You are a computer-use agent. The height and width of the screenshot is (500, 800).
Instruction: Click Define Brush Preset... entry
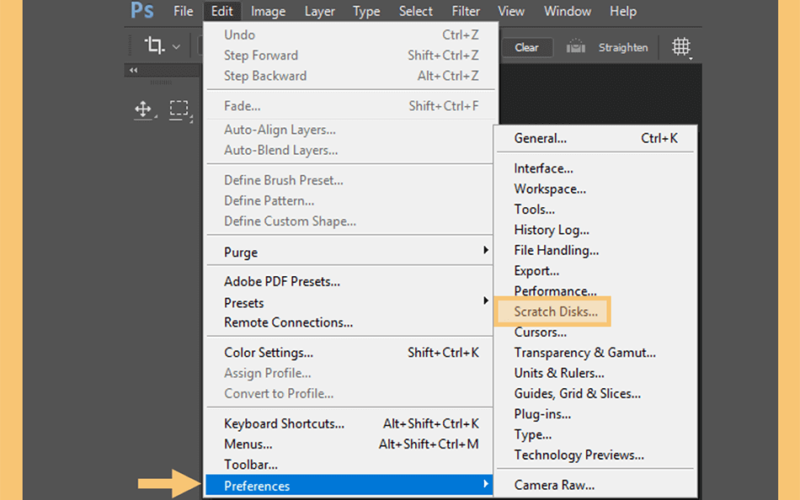tap(349, 180)
